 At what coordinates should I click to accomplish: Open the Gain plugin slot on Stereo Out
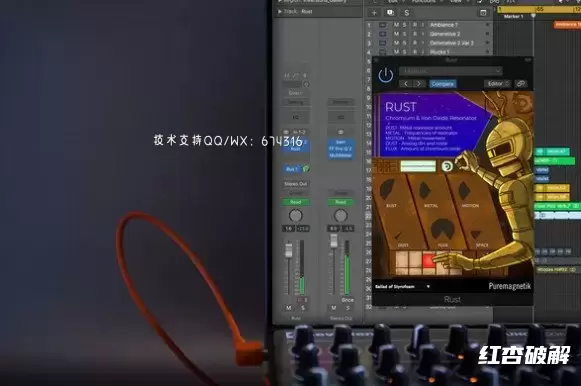coord(341,142)
